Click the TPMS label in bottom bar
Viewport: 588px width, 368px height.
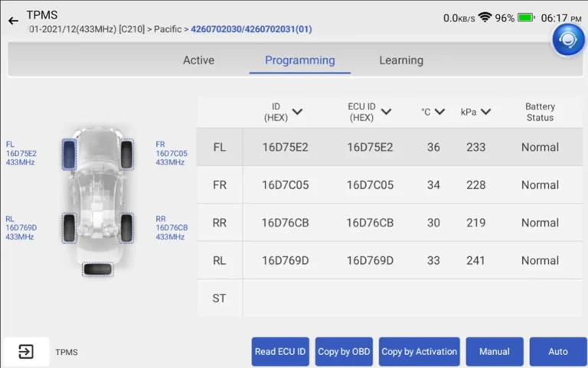coord(67,352)
